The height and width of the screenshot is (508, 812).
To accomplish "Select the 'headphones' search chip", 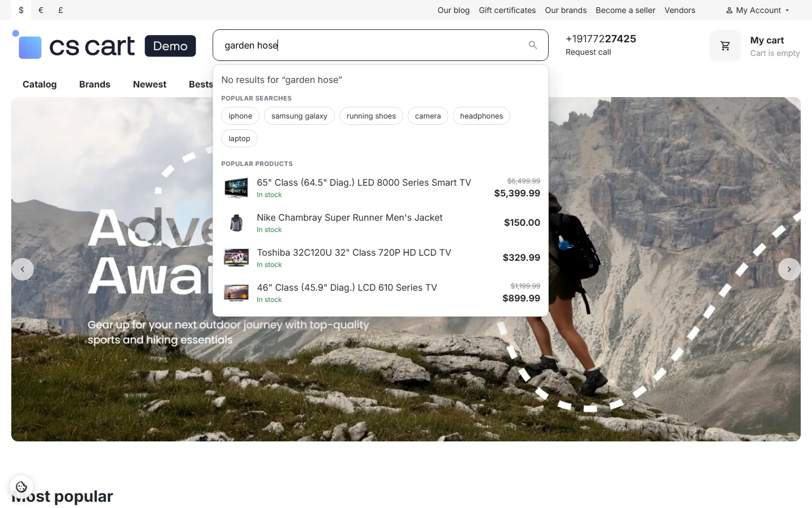I will (x=482, y=116).
